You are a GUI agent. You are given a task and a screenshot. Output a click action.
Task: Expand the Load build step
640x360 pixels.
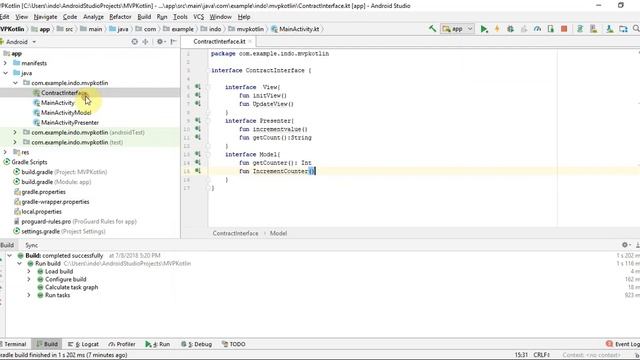tap(29, 271)
